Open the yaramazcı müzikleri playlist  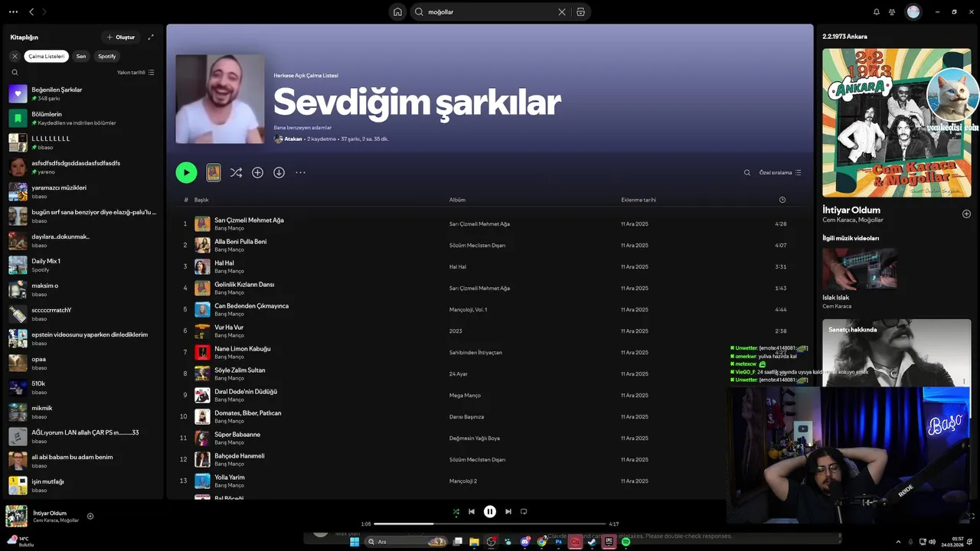pyautogui.click(x=83, y=191)
